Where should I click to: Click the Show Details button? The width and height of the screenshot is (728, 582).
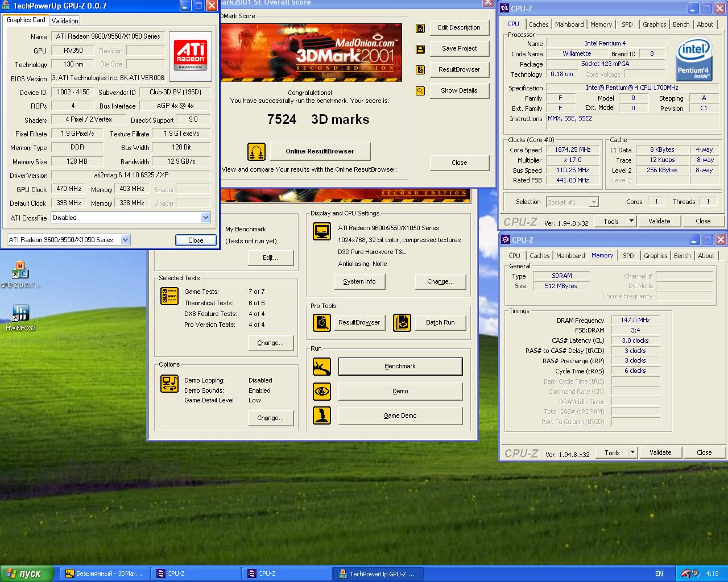click(x=459, y=90)
